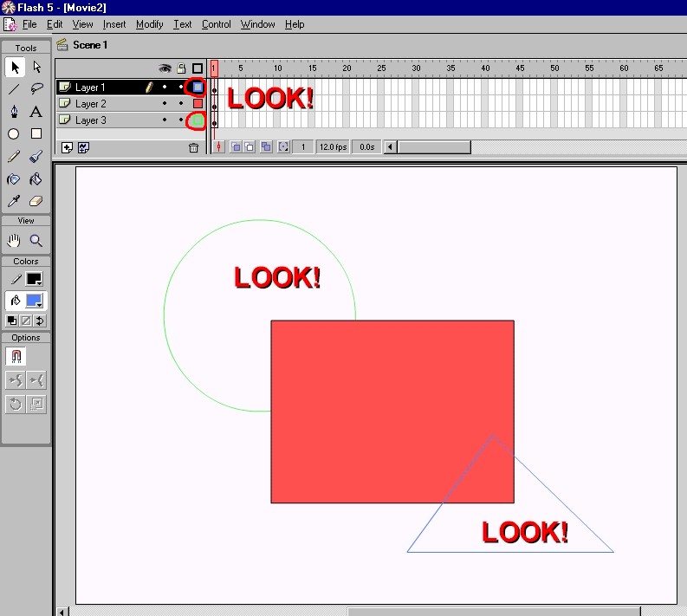Select Layer 3 in the layer list

pyautogui.click(x=91, y=120)
